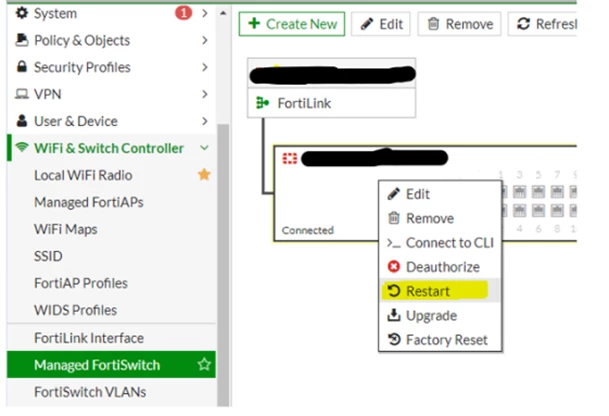This screenshot has height=416, width=609.
Task: Expand the System menu chevron
Action: pyautogui.click(x=205, y=13)
